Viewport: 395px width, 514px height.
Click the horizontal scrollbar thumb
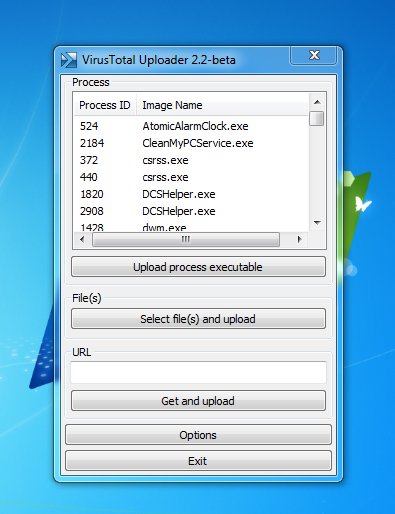186,239
